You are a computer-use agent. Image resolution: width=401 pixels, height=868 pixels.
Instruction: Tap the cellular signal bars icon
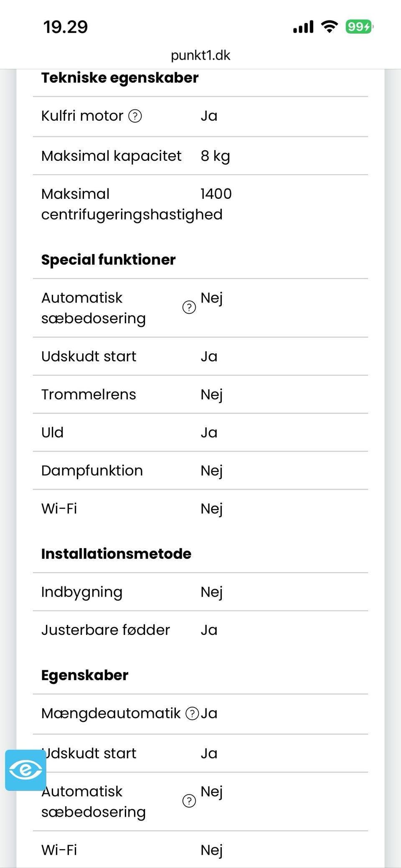tap(303, 27)
